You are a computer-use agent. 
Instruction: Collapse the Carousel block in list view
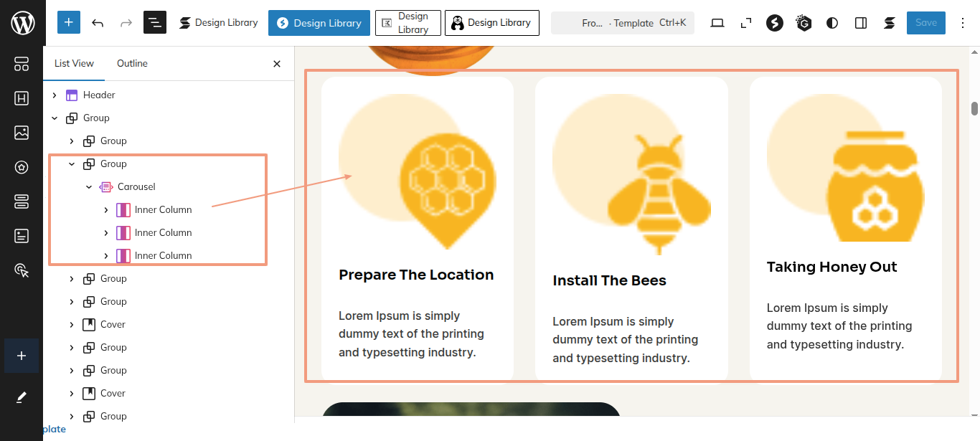[89, 186]
